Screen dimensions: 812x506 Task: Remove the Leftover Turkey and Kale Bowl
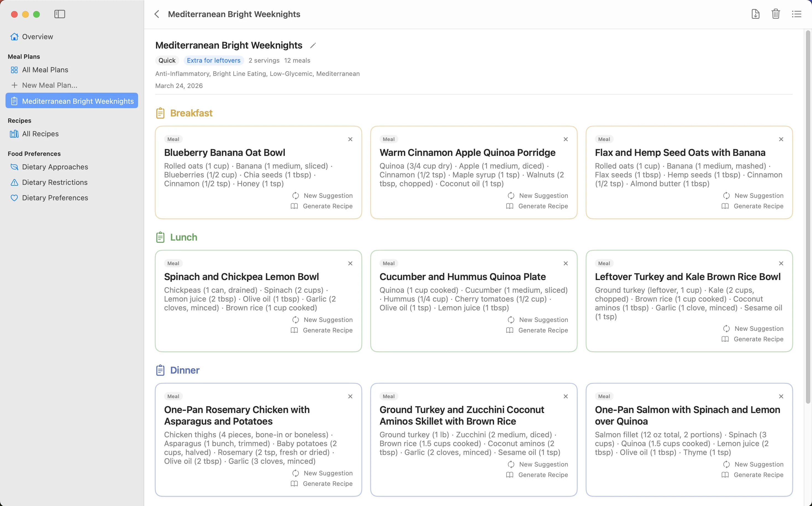(x=781, y=263)
